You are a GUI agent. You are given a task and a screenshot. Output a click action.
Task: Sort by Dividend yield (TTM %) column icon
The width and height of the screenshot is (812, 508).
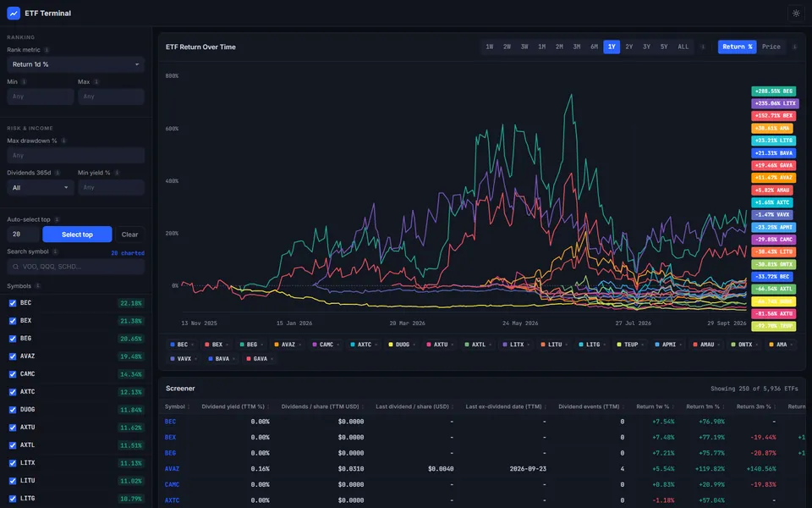pyautogui.click(x=268, y=407)
